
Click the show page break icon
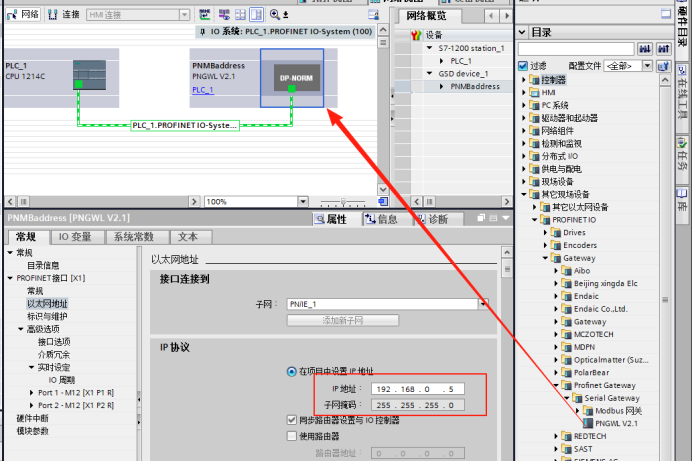pos(240,15)
